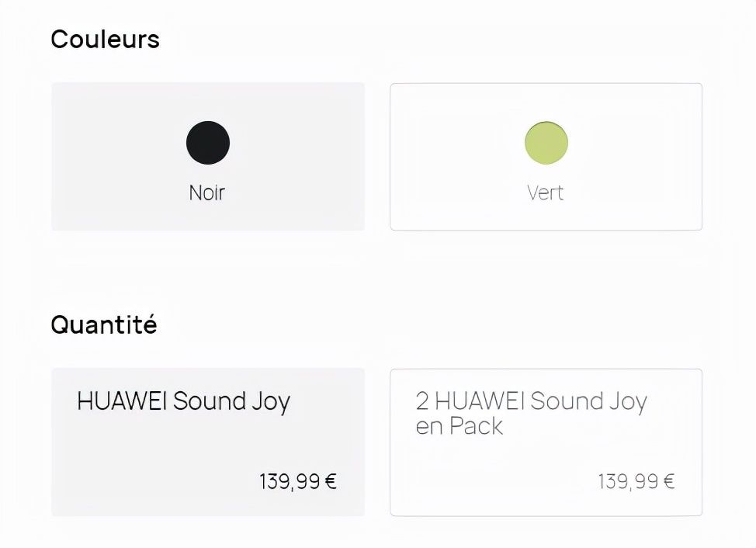Click the "HUAWEI" word in the single-unit card
Image resolution: width=756 pixels, height=548 pixels.
point(123,401)
